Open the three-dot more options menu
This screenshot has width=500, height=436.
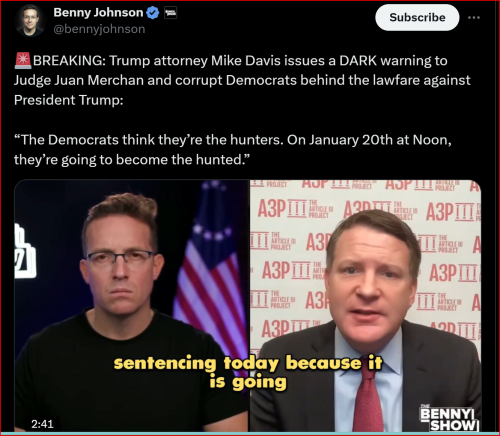click(474, 17)
